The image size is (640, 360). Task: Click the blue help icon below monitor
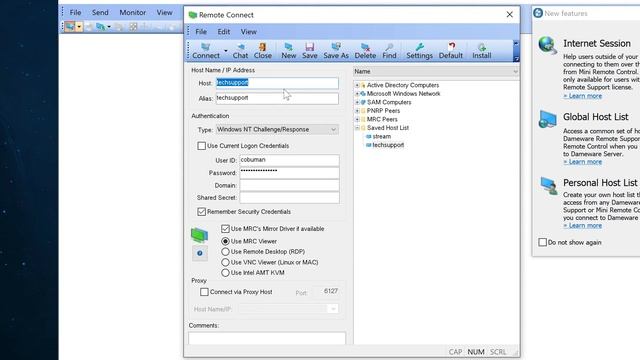tap(200, 253)
